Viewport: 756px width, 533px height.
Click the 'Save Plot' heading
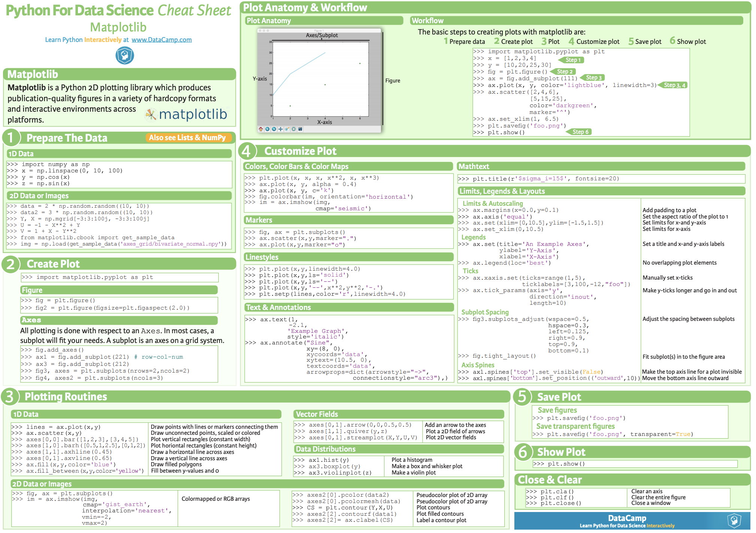[x=559, y=397]
